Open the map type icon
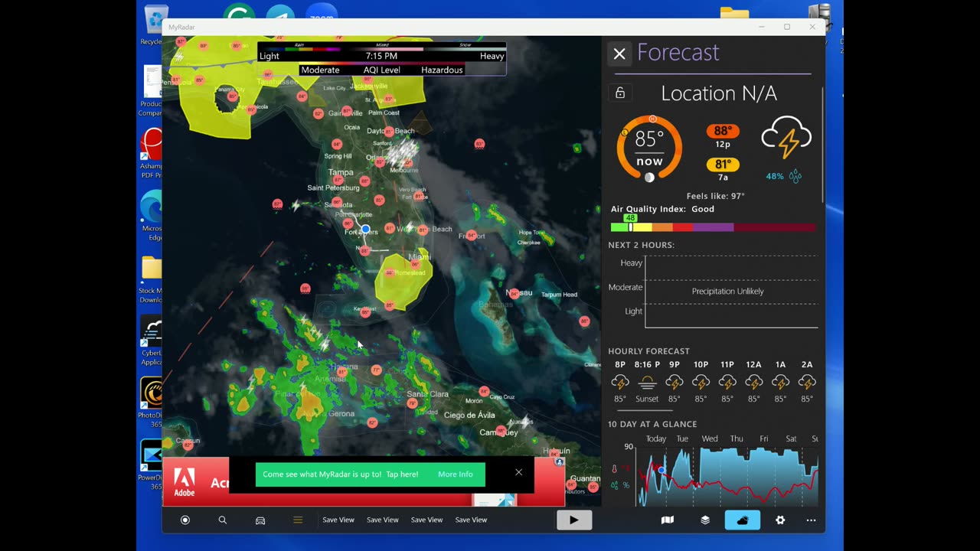The image size is (980, 551). (x=668, y=520)
